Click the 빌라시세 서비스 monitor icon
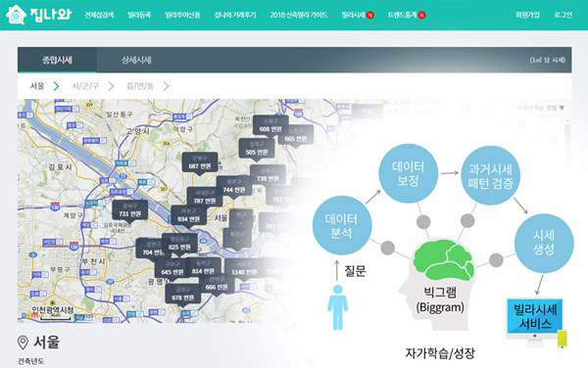The width and height of the screenshot is (588, 368). (x=535, y=322)
